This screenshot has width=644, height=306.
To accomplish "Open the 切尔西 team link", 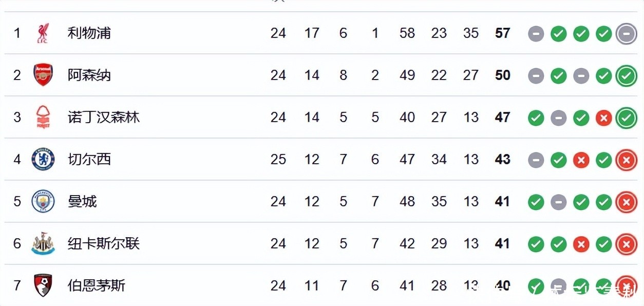I will (x=89, y=160).
